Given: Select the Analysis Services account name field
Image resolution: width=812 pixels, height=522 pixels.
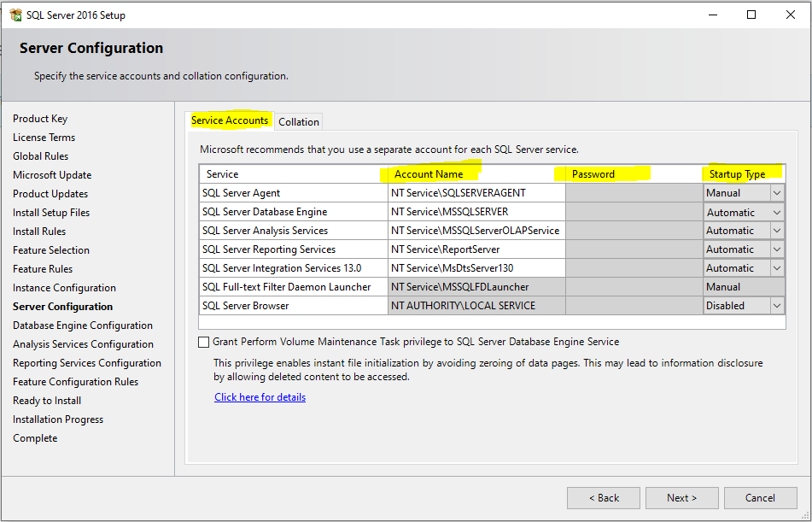Looking at the screenshot, I should [x=476, y=231].
